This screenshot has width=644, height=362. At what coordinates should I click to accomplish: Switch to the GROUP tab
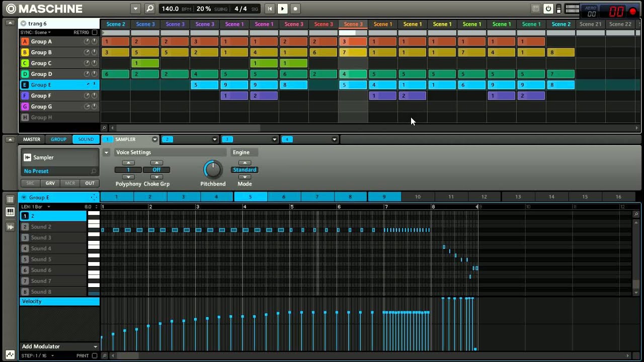click(58, 139)
